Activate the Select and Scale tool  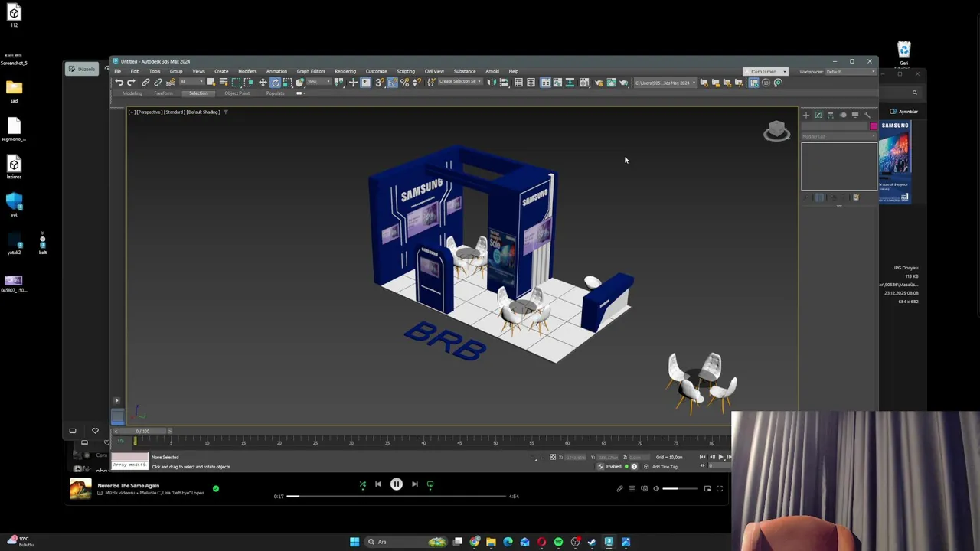tap(287, 83)
